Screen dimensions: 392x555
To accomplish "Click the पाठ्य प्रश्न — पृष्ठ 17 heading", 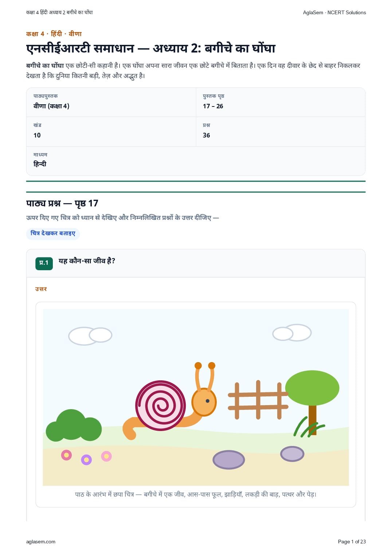I will coord(62,203).
